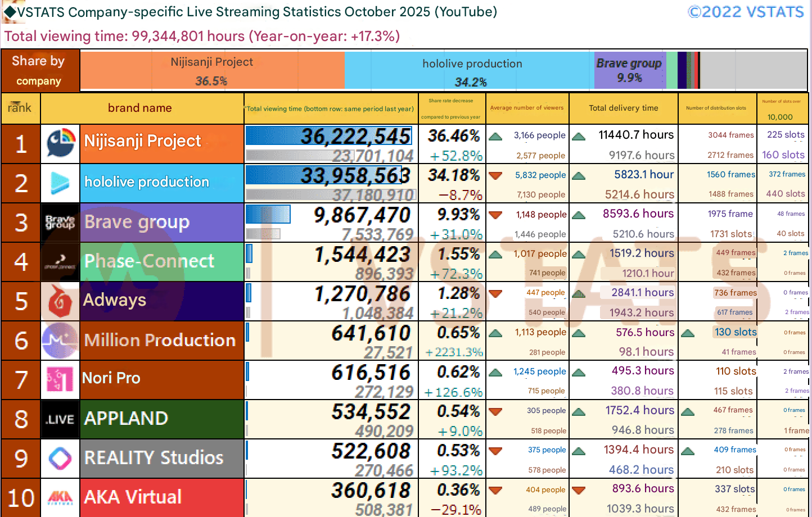
Task: Select the 'Average number of viewers' header
Action: pos(527,108)
